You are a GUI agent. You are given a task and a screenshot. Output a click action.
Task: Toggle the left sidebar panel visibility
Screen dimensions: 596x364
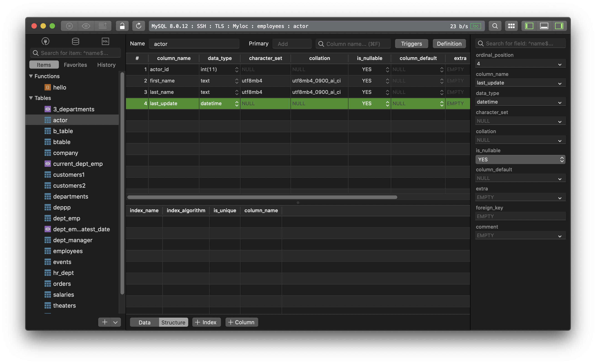[529, 26]
